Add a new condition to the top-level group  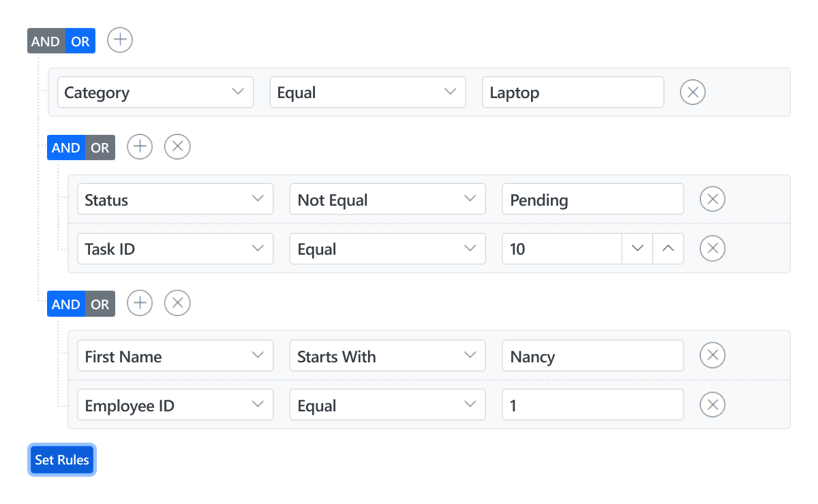[119, 40]
